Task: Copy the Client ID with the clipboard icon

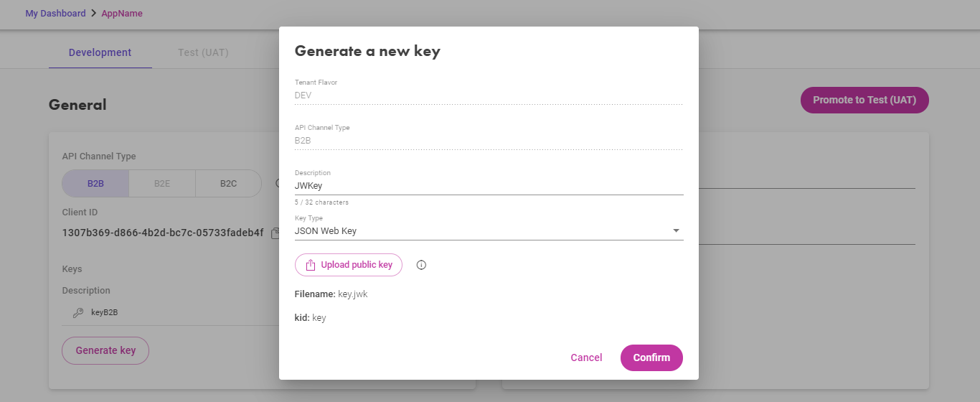Action: [275, 233]
